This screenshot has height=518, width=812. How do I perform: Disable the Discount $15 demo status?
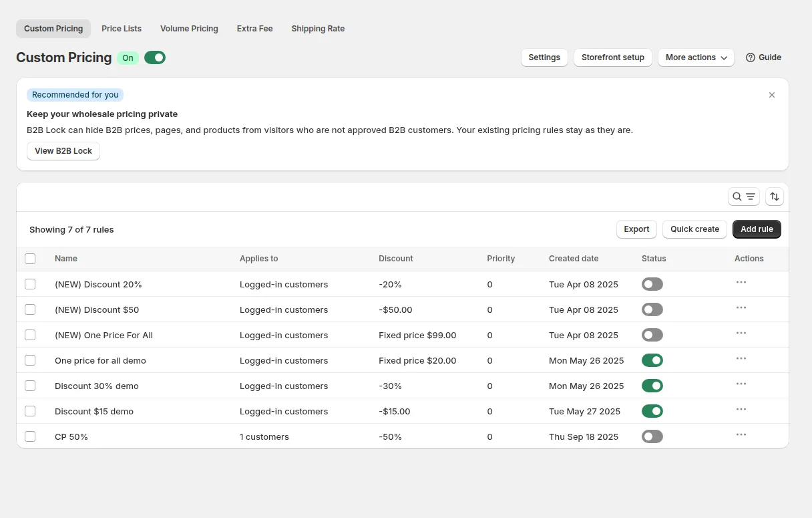pos(652,411)
